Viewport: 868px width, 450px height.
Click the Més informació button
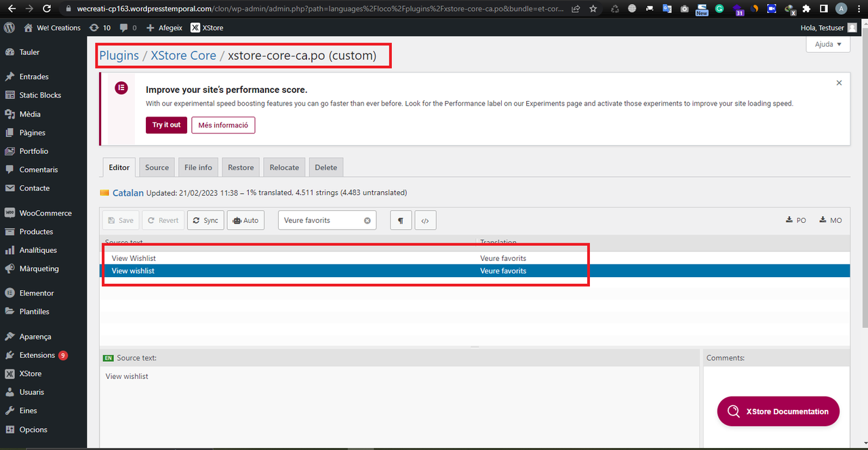(x=223, y=125)
